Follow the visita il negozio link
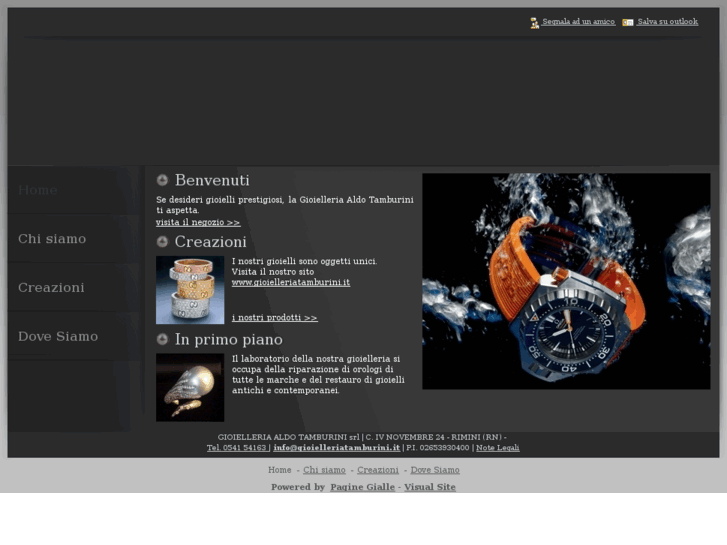The height and width of the screenshot is (545, 727). pos(198,223)
